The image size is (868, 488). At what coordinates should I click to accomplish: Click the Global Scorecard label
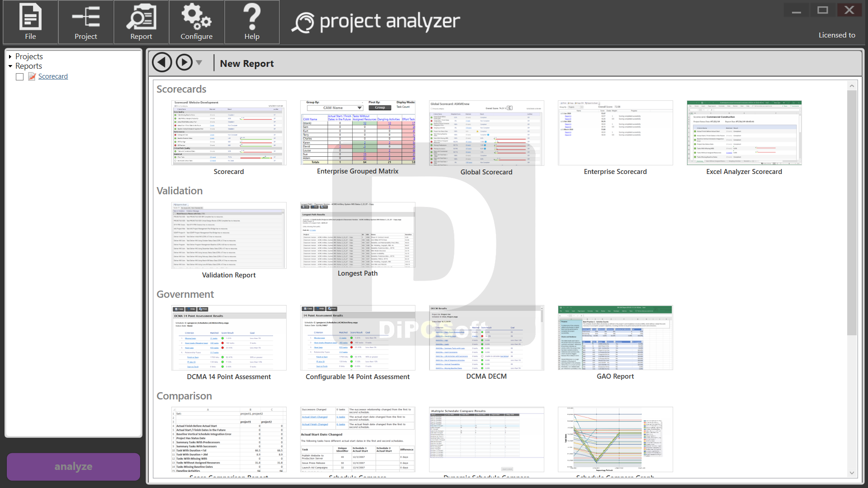tap(486, 172)
